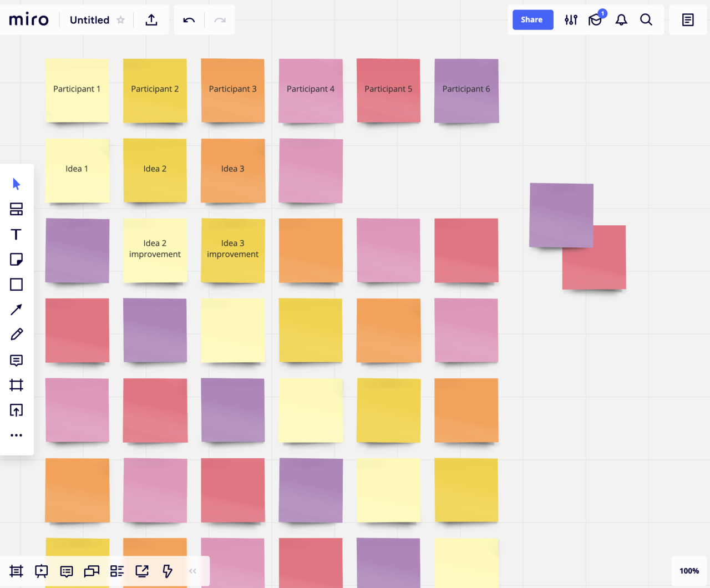Open the learning center icon
The height and width of the screenshot is (588, 710).
click(x=596, y=20)
